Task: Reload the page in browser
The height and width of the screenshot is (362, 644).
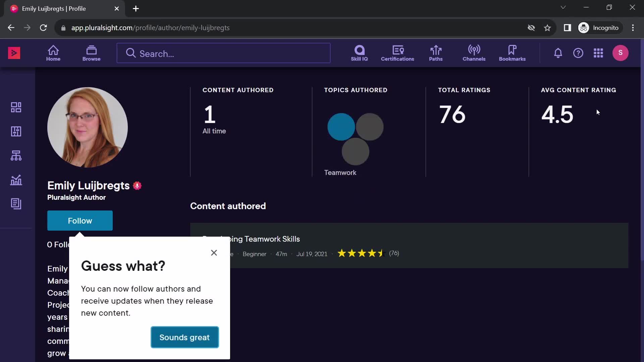Action: pyautogui.click(x=43, y=28)
